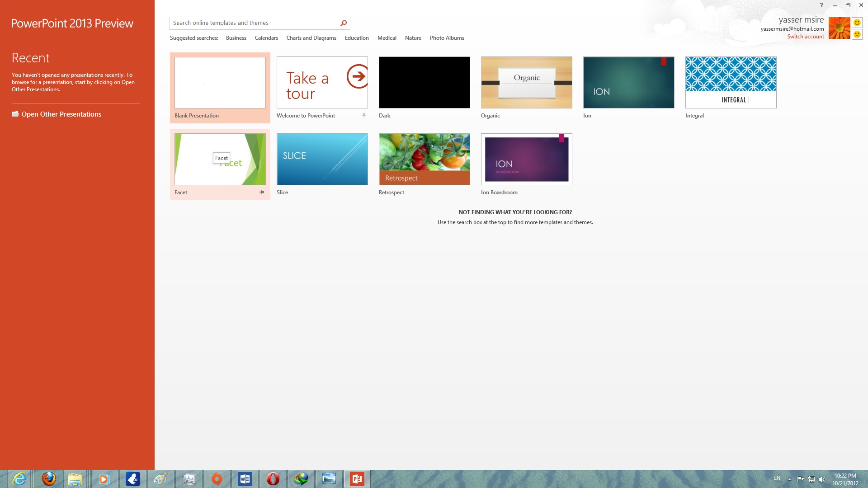Launch Opera browser from taskbar
This screenshot has height=488, width=868.
pos(273,479)
